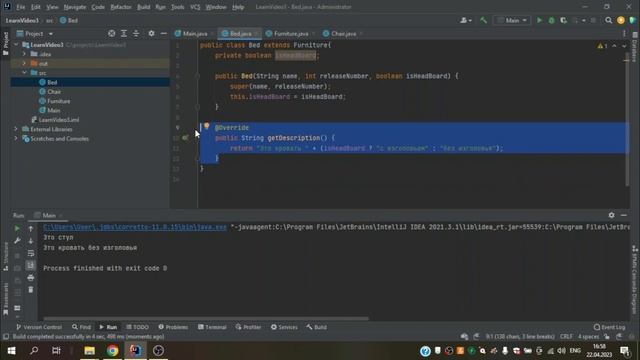
Task: Open File Explorer from the taskbar
Action: tap(89, 351)
